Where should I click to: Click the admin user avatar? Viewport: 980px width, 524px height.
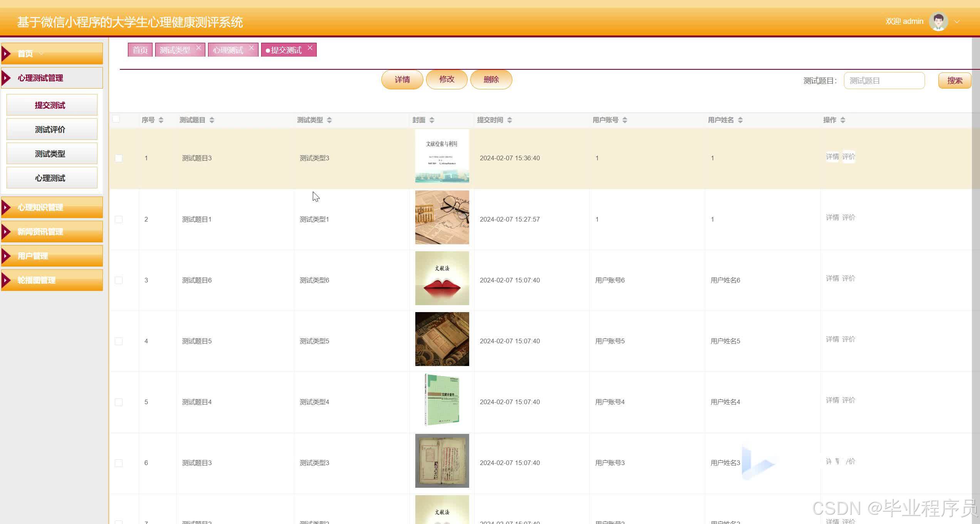(x=938, y=22)
